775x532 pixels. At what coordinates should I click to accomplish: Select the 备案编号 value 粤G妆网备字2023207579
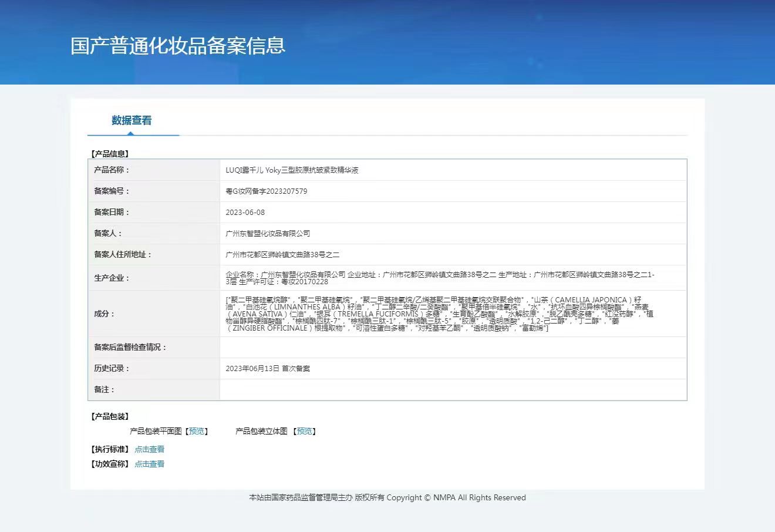click(x=267, y=191)
